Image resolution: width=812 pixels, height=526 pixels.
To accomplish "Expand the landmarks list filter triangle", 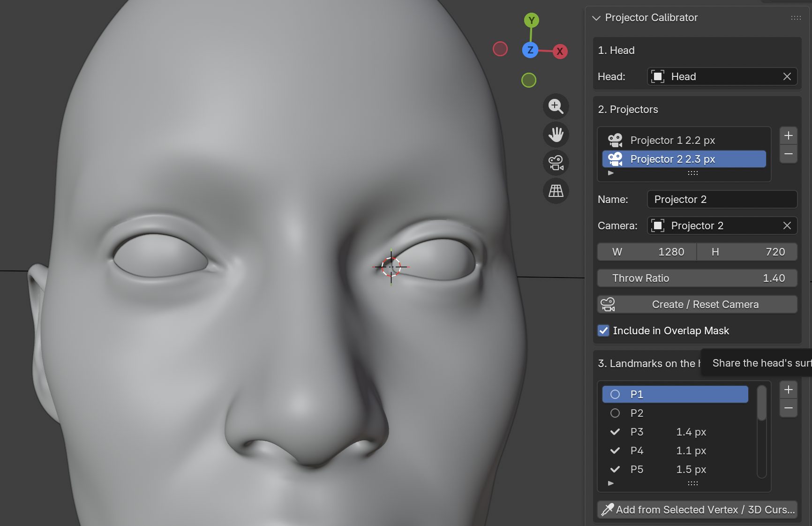I will tap(611, 483).
